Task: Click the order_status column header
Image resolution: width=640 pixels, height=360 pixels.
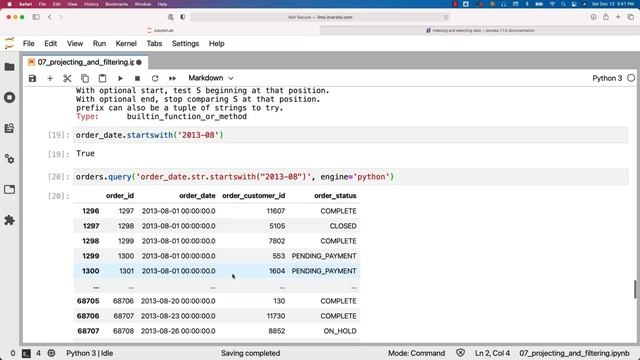Action: point(335,196)
